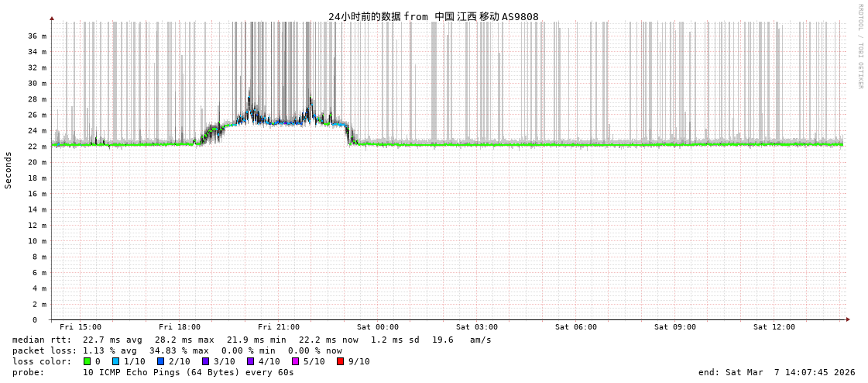Click the light blue 1/10 loss swatch

point(115,361)
